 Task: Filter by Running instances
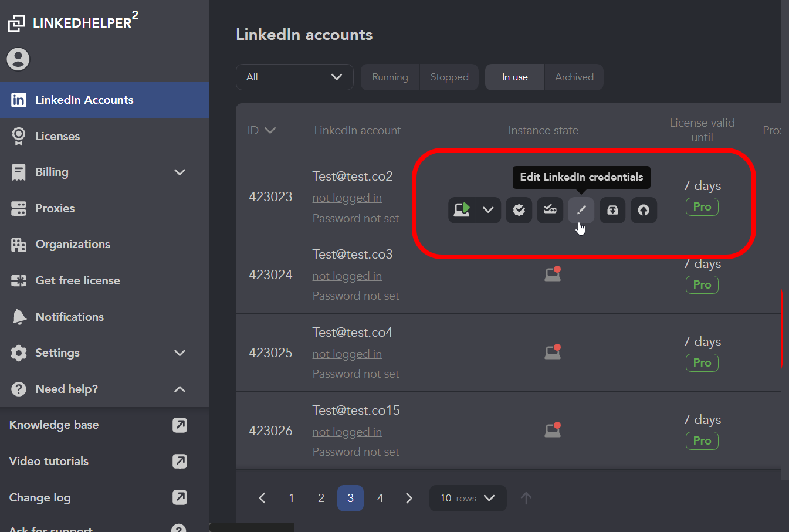(x=390, y=77)
